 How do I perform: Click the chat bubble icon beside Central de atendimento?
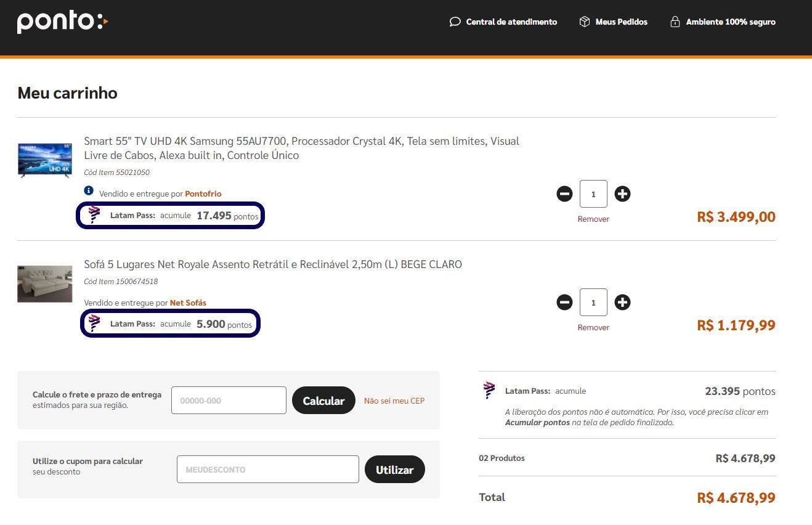click(x=455, y=22)
